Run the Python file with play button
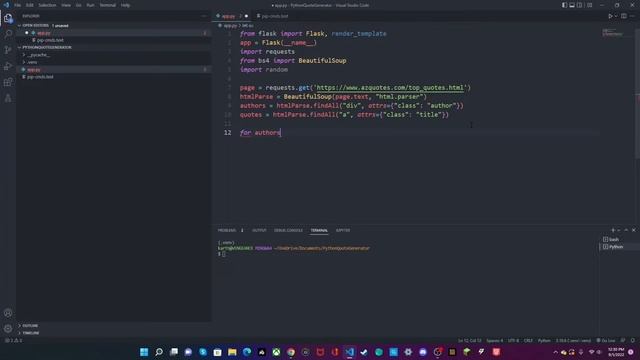Viewport: 640px width, 360px height. [x=610, y=16]
